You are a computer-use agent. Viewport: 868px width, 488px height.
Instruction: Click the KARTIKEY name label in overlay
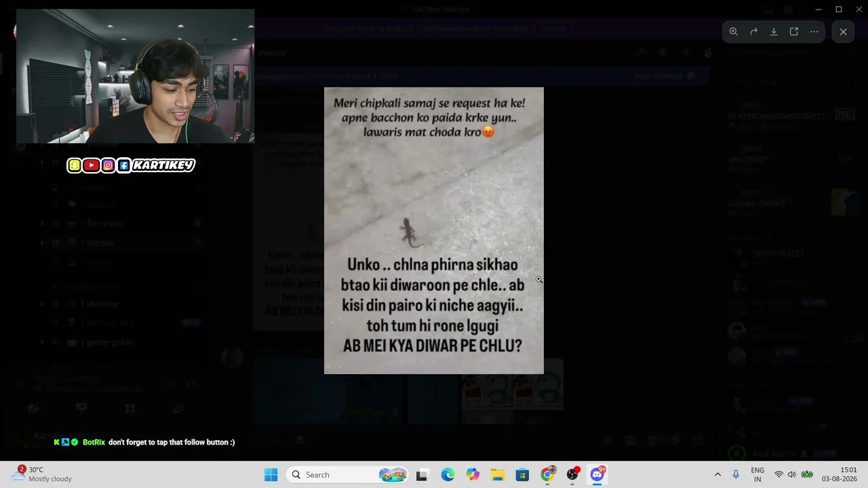[x=163, y=165]
